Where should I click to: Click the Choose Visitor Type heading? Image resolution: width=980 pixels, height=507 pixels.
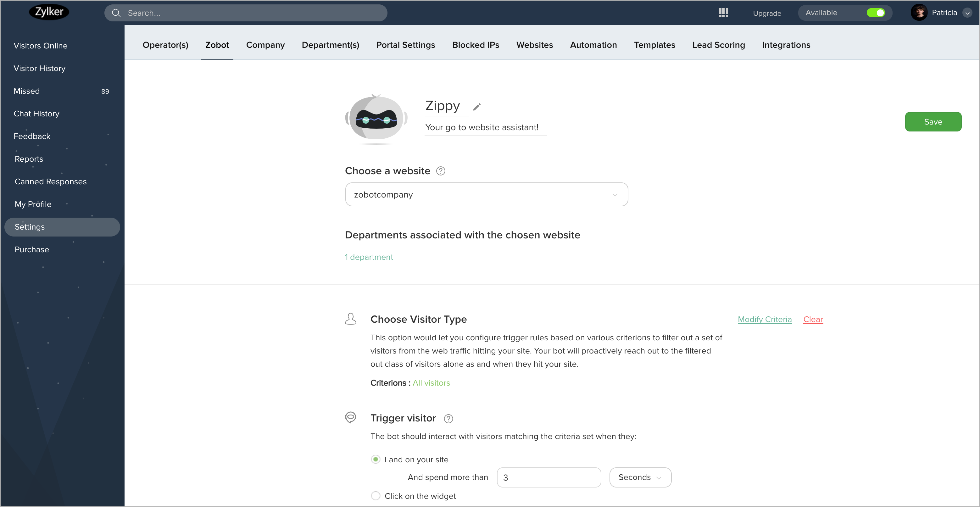418,319
